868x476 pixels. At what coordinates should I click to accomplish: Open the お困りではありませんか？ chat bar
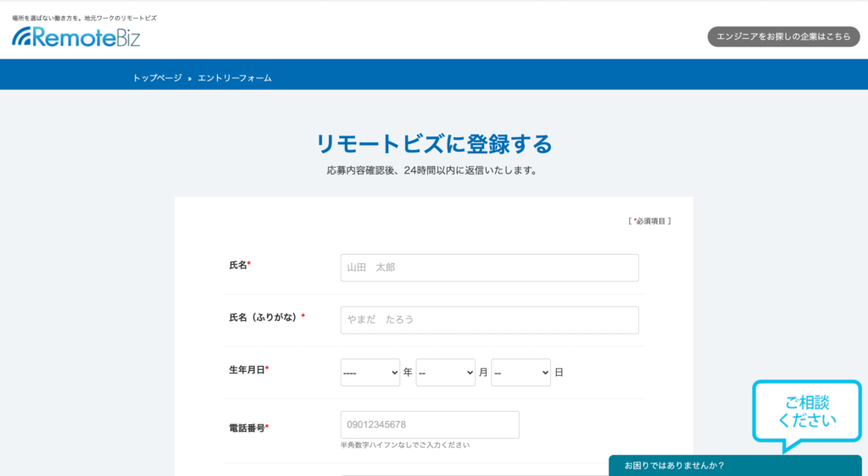[x=734, y=465]
